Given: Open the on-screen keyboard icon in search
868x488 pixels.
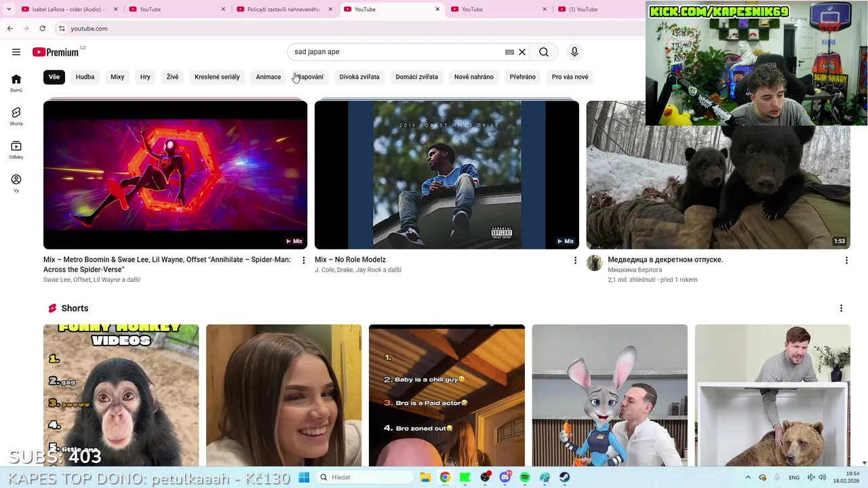Looking at the screenshot, I should tap(509, 52).
